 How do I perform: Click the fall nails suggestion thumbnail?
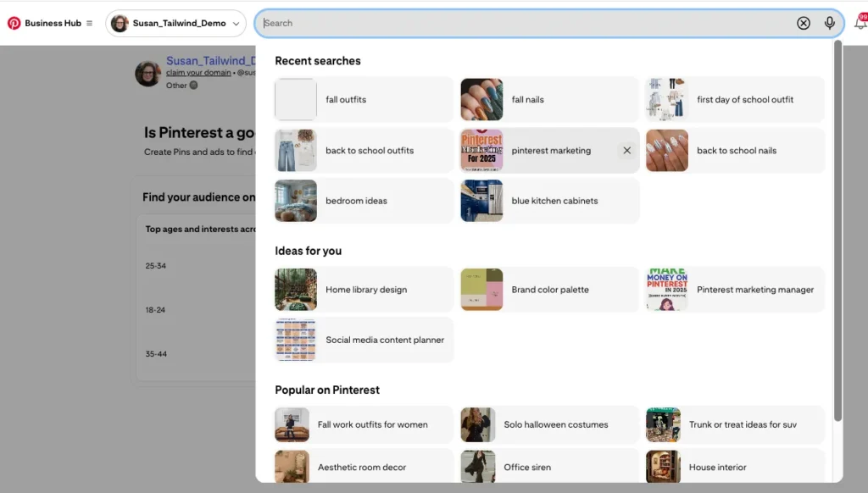pyautogui.click(x=481, y=99)
